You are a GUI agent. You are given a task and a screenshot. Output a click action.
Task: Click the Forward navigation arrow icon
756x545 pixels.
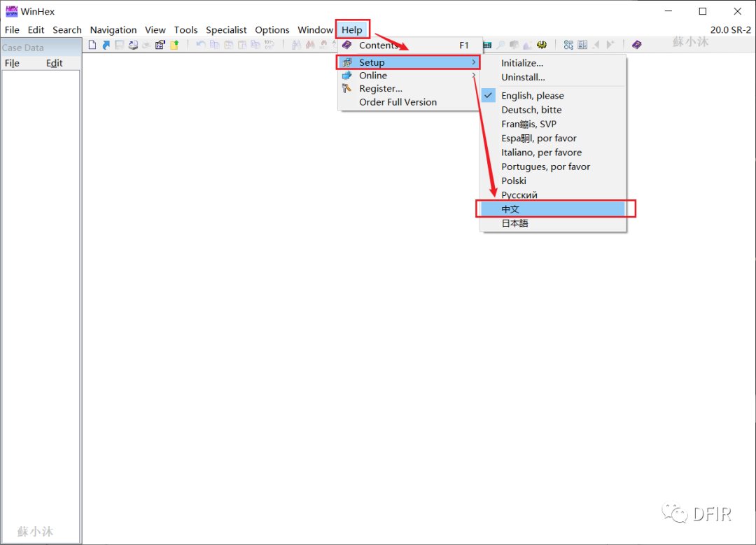[x=610, y=45]
